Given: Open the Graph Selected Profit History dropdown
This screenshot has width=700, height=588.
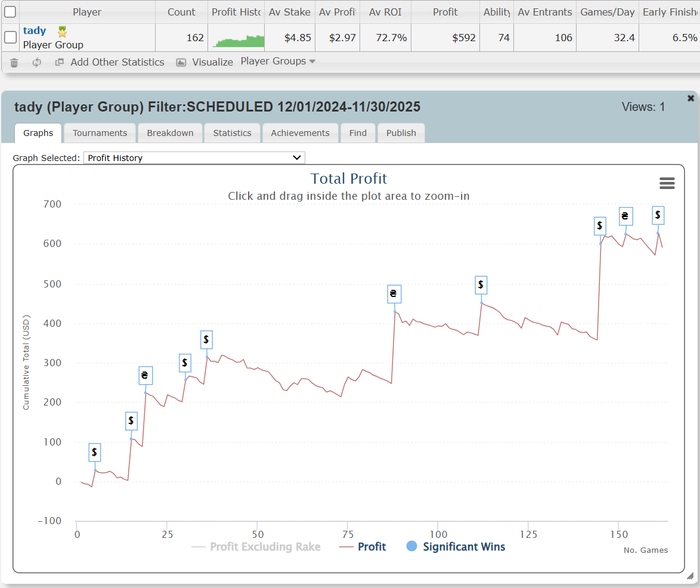Looking at the screenshot, I should (x=194, y=158).
